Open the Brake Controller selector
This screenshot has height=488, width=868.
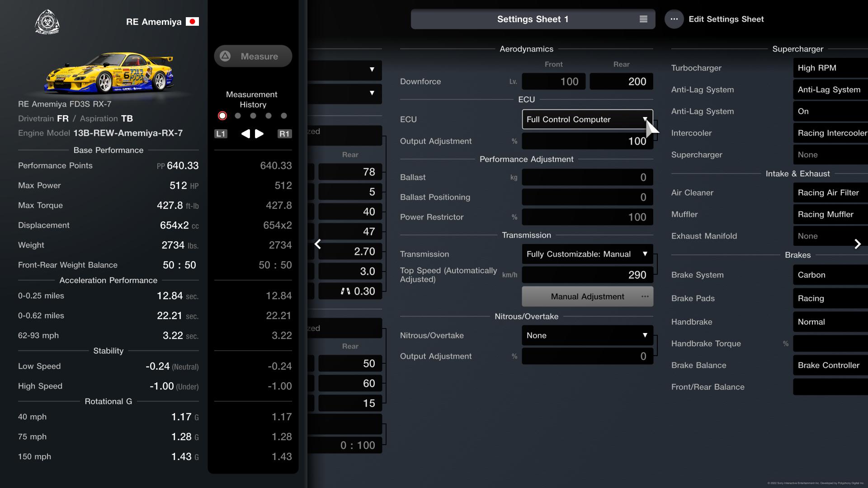click(x=830, y=365)
